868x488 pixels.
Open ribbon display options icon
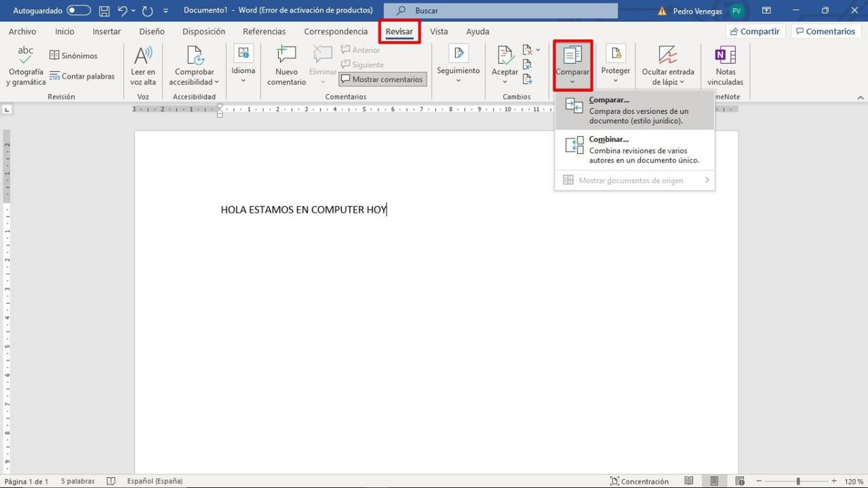[766, 10]
